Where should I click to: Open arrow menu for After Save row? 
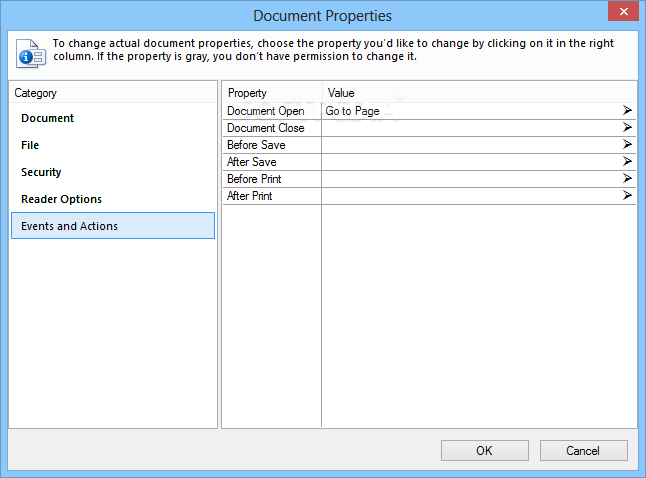point(627,161)
